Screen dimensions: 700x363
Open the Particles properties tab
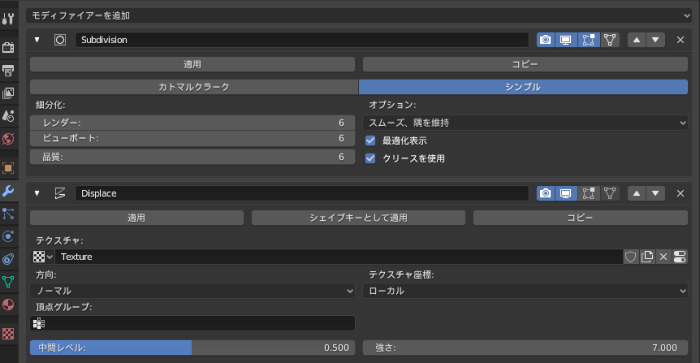[8, 214]
